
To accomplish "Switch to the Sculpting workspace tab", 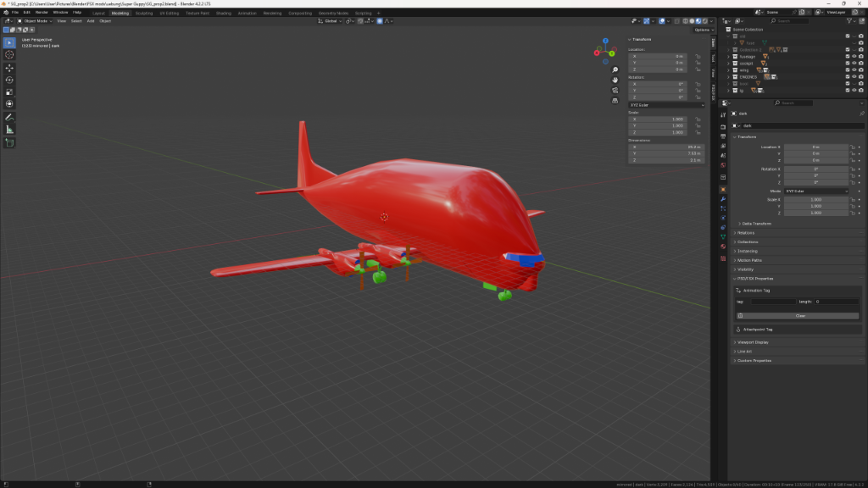I will pos(144,14).
